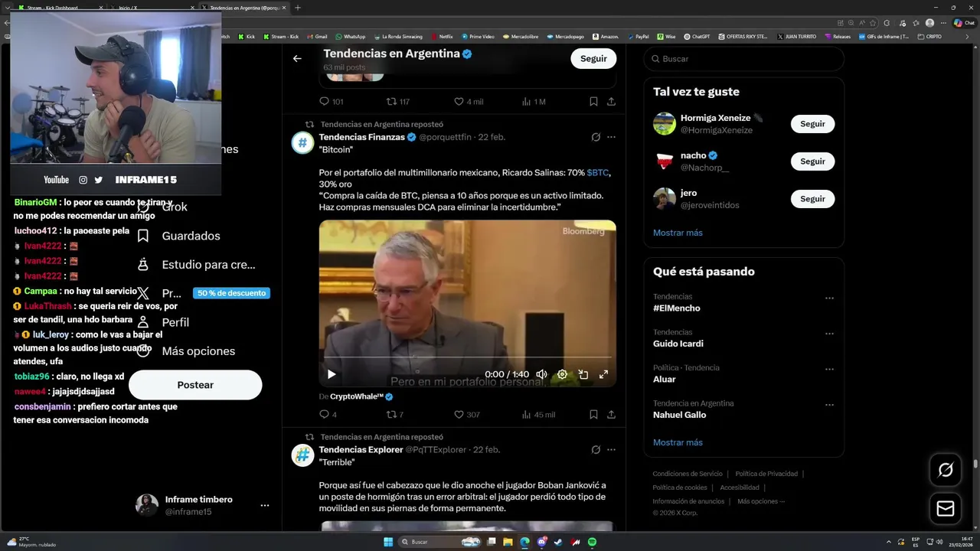Repost the Bitcoin post with 7 reposts
The image size is (980, 551).
pyautogui.click(x=395, y=415)
